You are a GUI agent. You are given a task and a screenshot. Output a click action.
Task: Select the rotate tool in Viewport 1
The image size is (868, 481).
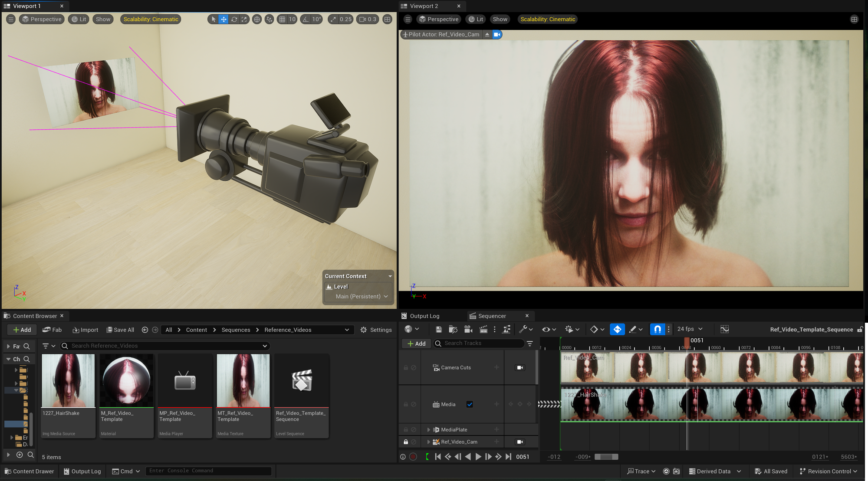[234, 19]
